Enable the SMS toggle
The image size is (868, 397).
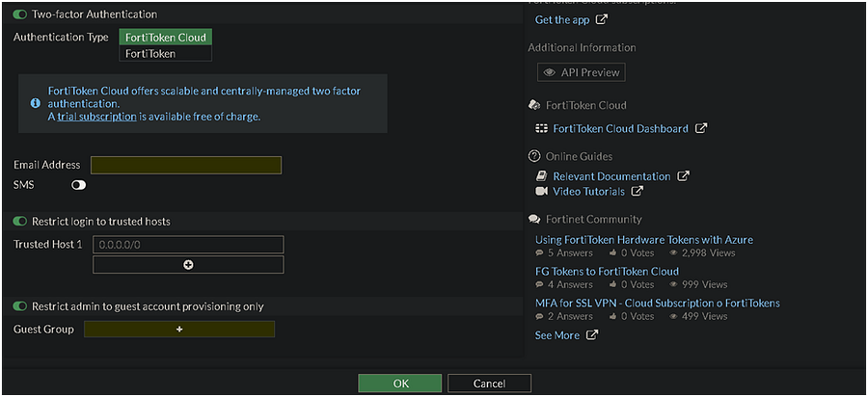[79, 186]
